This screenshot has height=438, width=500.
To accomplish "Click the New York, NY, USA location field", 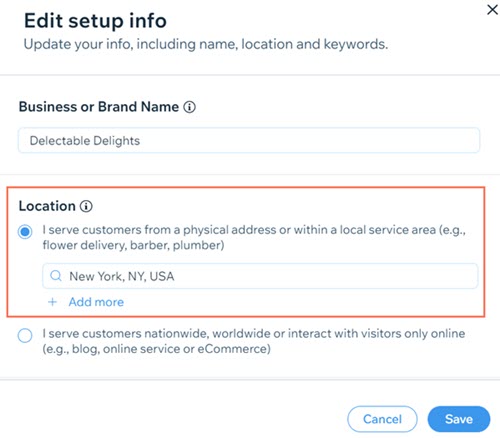I will coord(260,276).
